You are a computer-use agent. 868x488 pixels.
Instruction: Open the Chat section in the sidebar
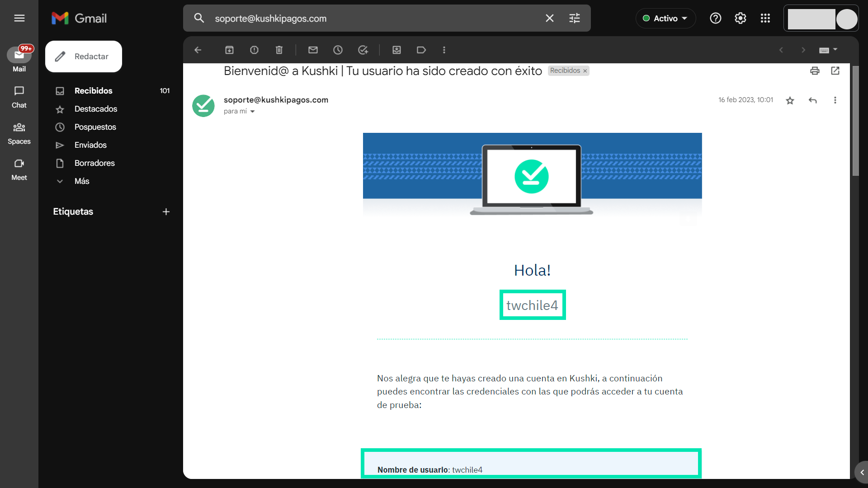coord(19,97)
